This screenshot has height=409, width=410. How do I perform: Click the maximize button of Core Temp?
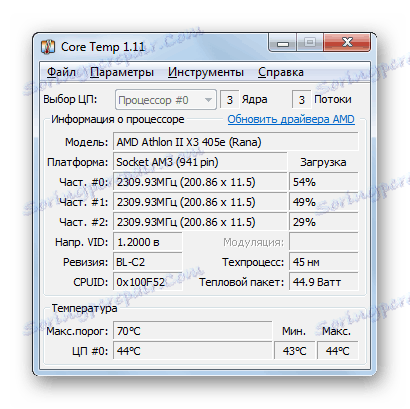310,42
